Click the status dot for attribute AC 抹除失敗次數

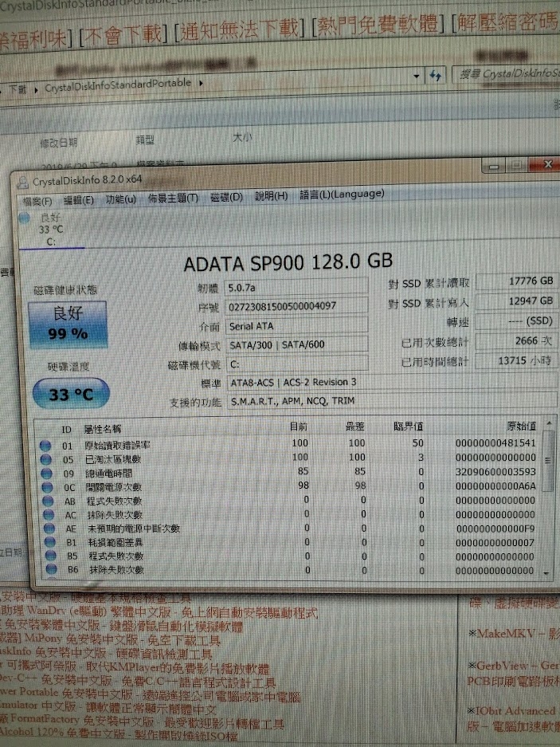pyautogui.click(x=49, y=514)
